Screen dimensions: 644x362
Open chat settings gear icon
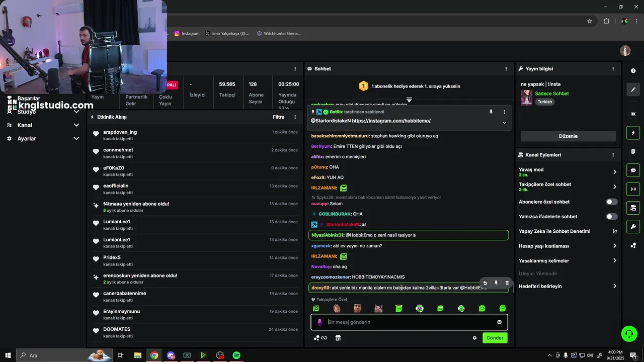pyautogui.click(x=474, y=338)
